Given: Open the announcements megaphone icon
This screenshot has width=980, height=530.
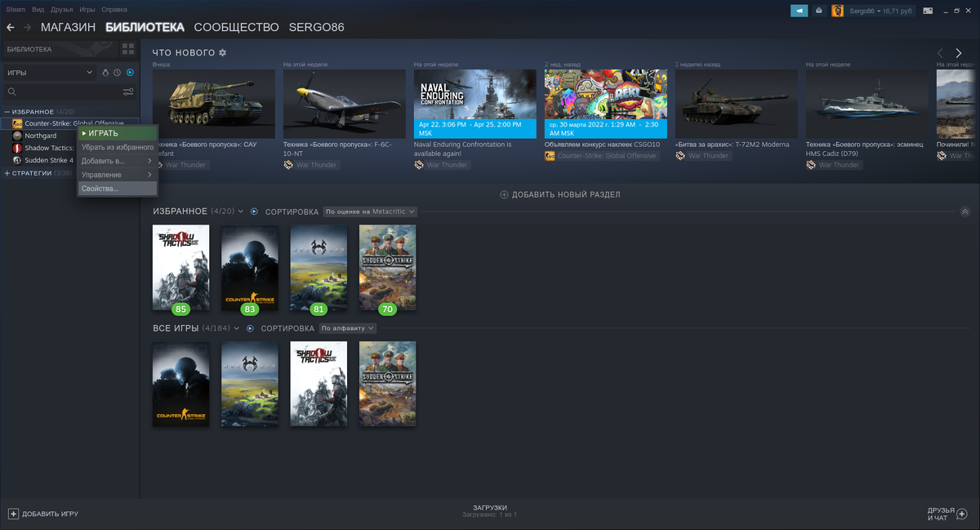Looking at the screenshot, I should click(x=799, y=11).
